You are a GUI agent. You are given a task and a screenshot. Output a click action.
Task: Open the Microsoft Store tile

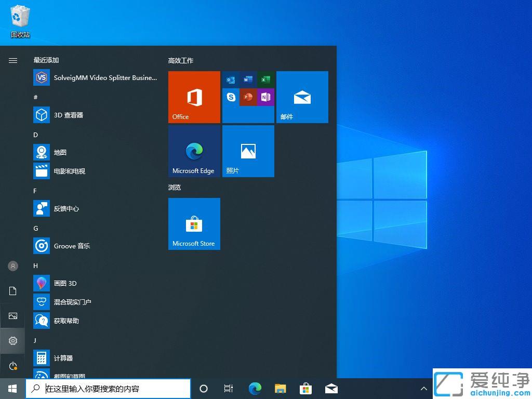tap(194, 224)
